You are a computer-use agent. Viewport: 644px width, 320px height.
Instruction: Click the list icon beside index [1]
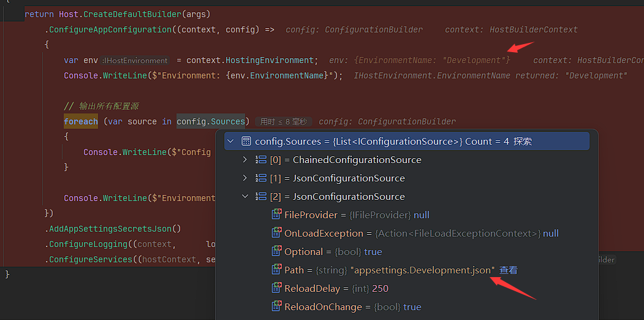[x=260, y=178]
